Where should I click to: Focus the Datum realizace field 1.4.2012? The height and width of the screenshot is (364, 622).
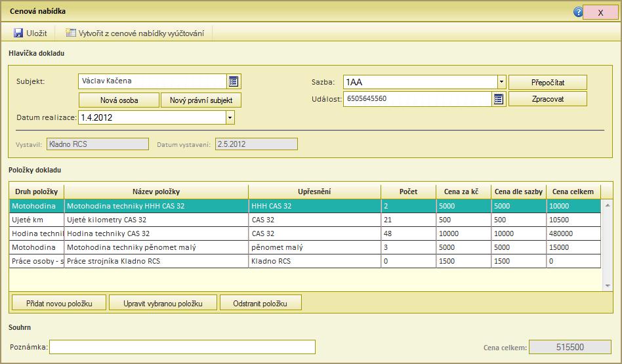pos(152,117)
